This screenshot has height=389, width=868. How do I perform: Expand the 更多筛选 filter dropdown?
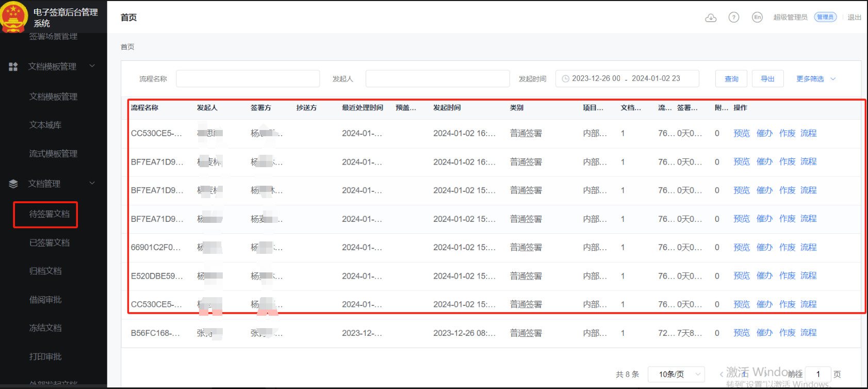815,79
